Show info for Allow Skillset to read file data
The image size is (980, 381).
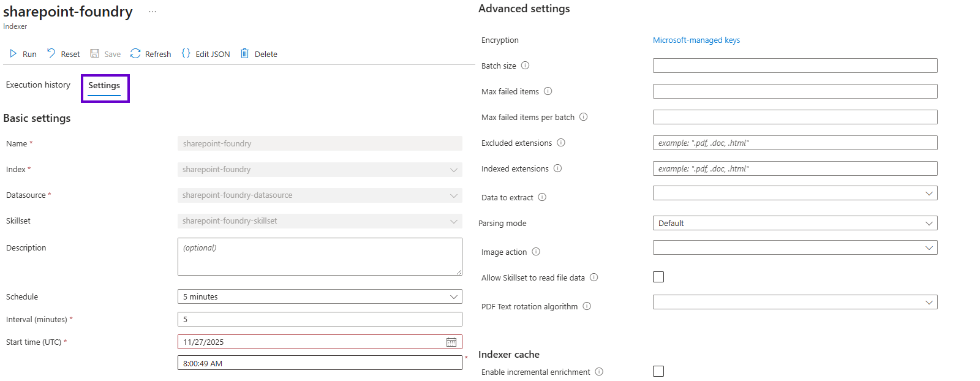(x=594, y=277)
